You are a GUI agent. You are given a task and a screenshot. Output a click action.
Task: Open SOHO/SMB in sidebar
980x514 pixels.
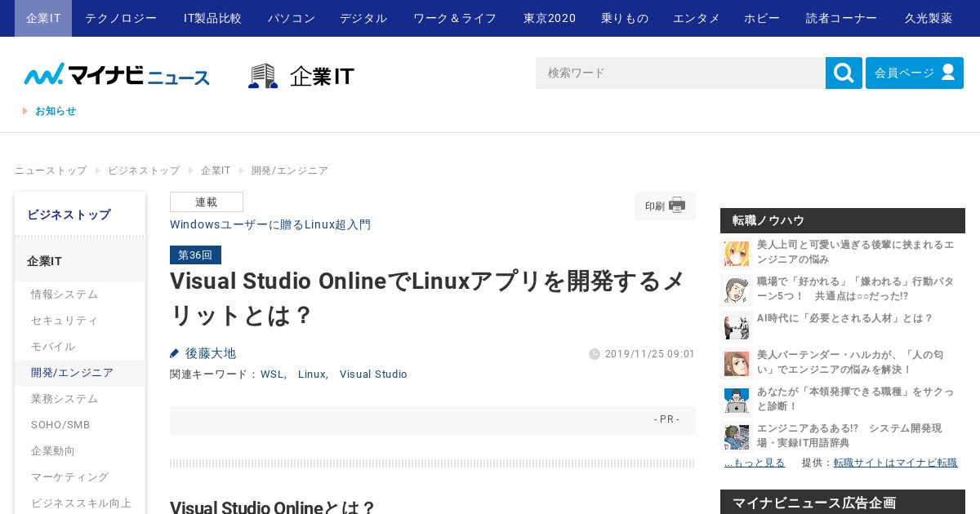point(80,425)
